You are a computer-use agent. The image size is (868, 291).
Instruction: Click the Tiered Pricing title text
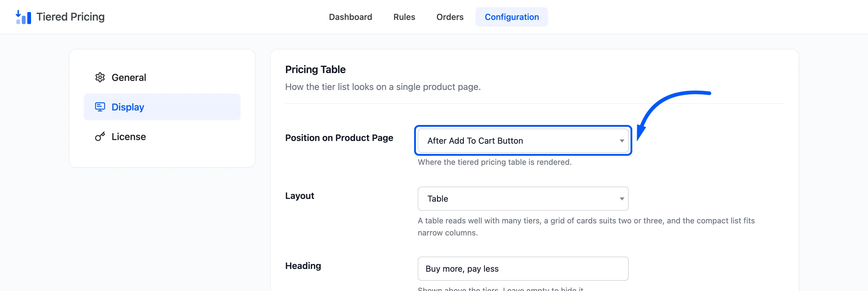click(x=71, y=17)
